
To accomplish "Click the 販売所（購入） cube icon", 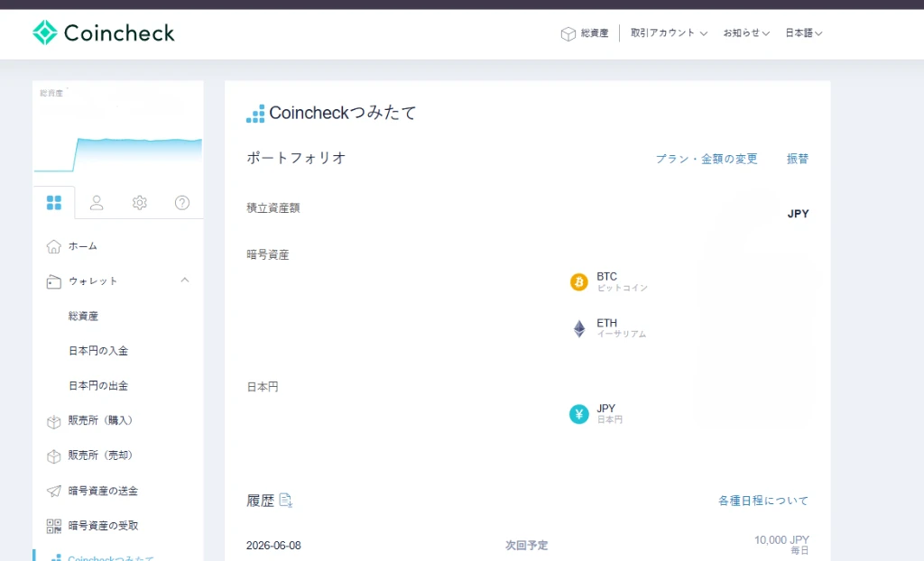I will pos(53,421).
